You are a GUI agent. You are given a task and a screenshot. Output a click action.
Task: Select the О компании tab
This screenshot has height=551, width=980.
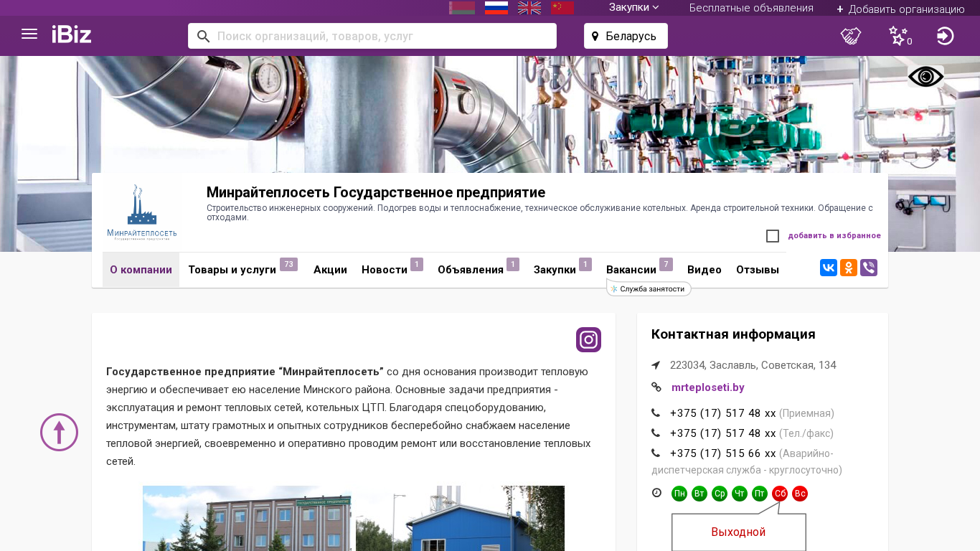click(x=141, y=270)
